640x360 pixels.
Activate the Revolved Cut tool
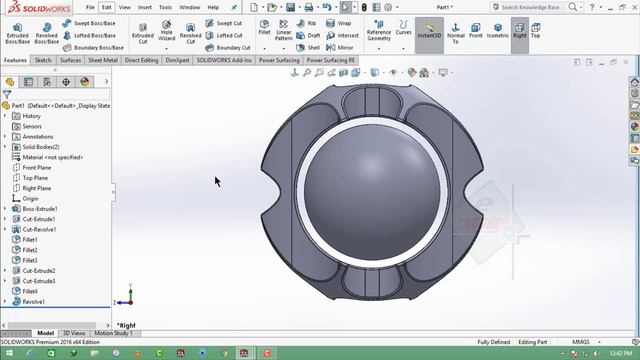coord(191,33)
